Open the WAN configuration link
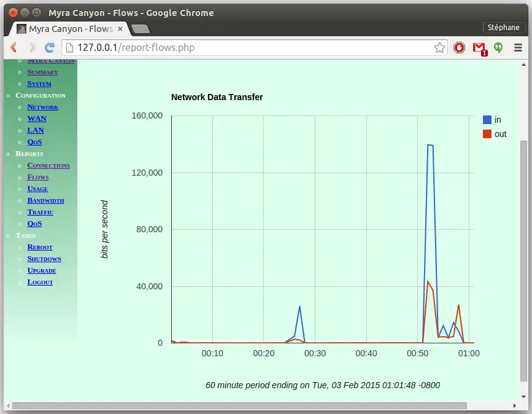Screen dimensions: 532x414 (x=37, y=119)
